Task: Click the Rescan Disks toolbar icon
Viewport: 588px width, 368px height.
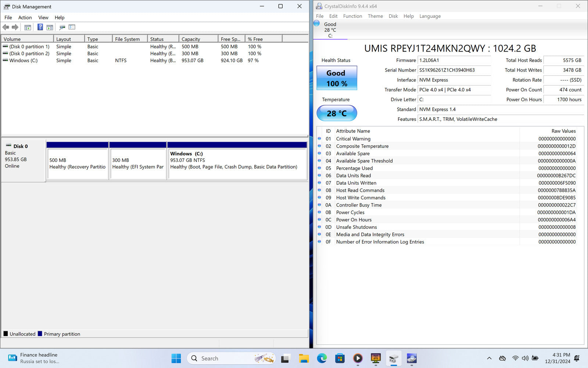Action: click(x=62, y=27)
